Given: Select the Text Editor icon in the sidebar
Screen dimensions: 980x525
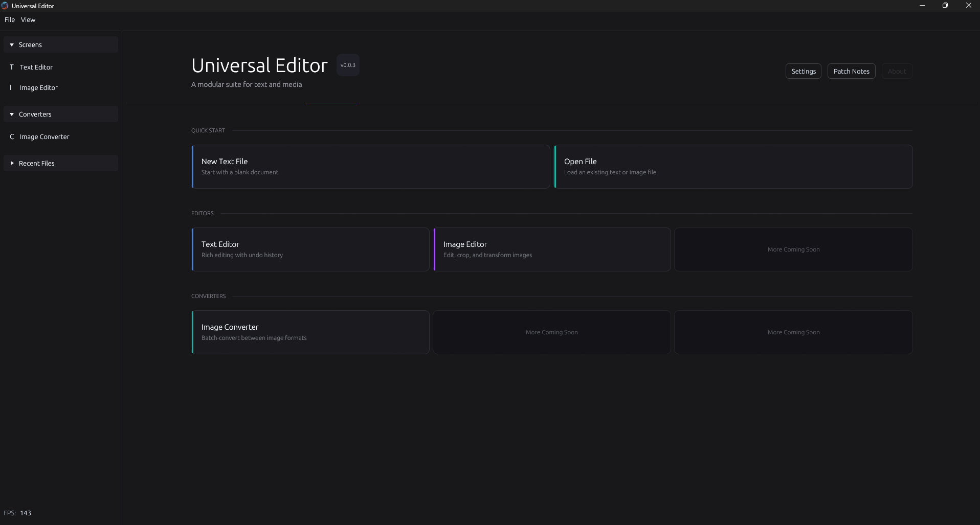Looking at the screenshot, I should point(11,67).
